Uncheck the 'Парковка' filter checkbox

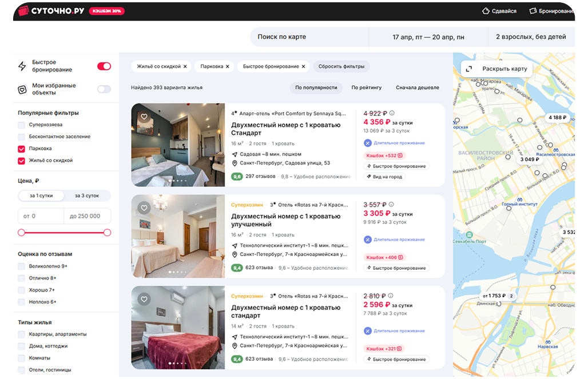22,149
